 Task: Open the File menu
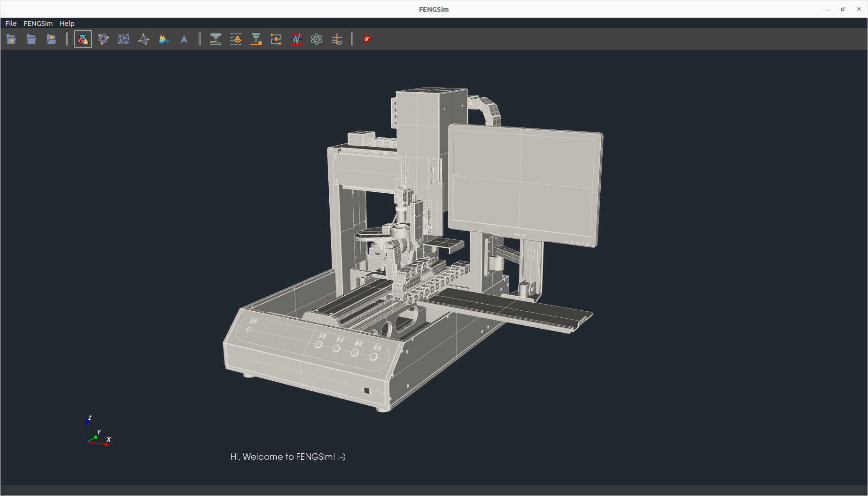[x=11, y=24]
